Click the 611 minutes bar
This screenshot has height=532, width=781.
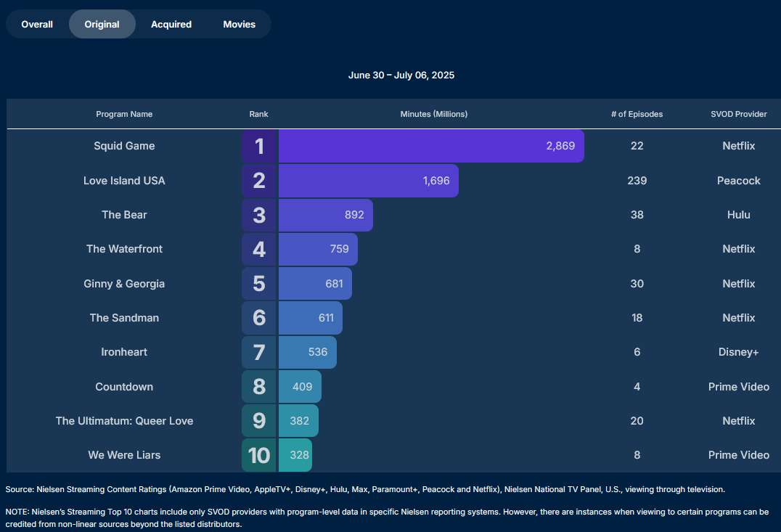[311, 318]
